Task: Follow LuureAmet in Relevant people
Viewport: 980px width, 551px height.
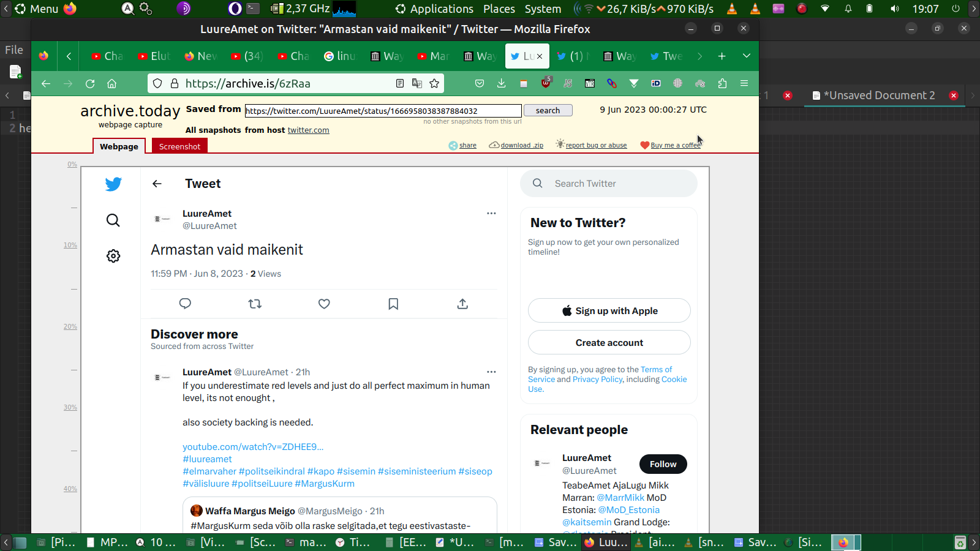Action: (x=663, y=464)
